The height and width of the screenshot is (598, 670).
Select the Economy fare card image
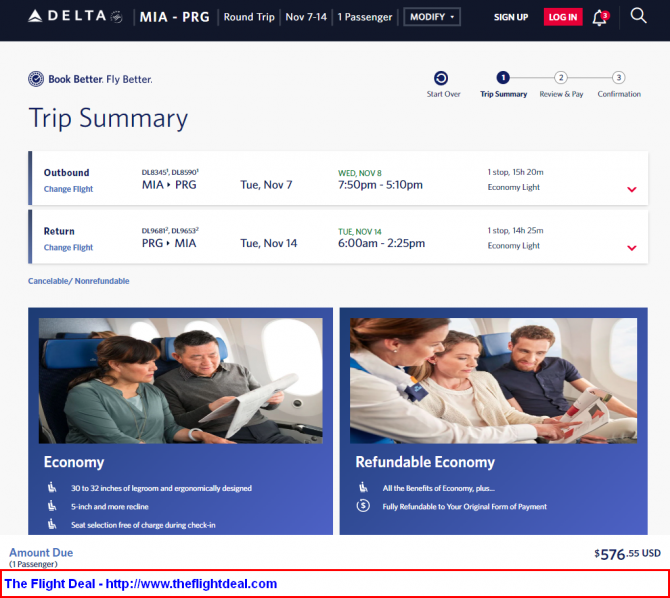(x=180, y=380)
